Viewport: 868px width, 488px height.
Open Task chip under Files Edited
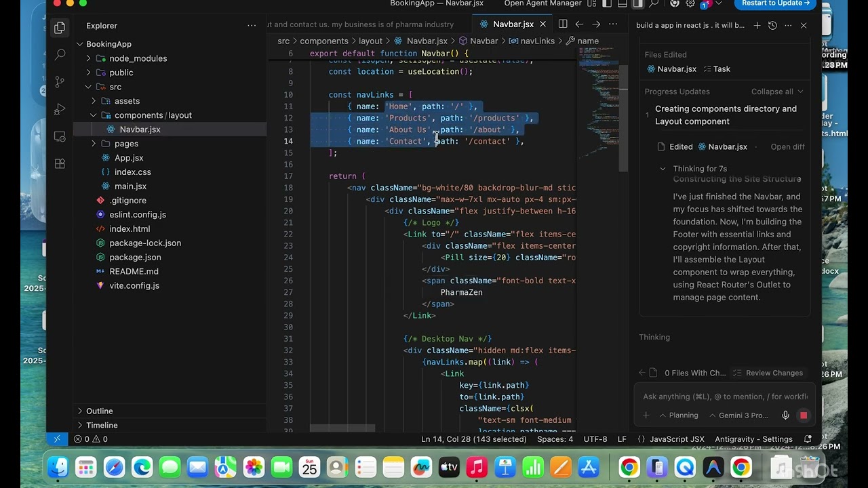pos(717,68)
